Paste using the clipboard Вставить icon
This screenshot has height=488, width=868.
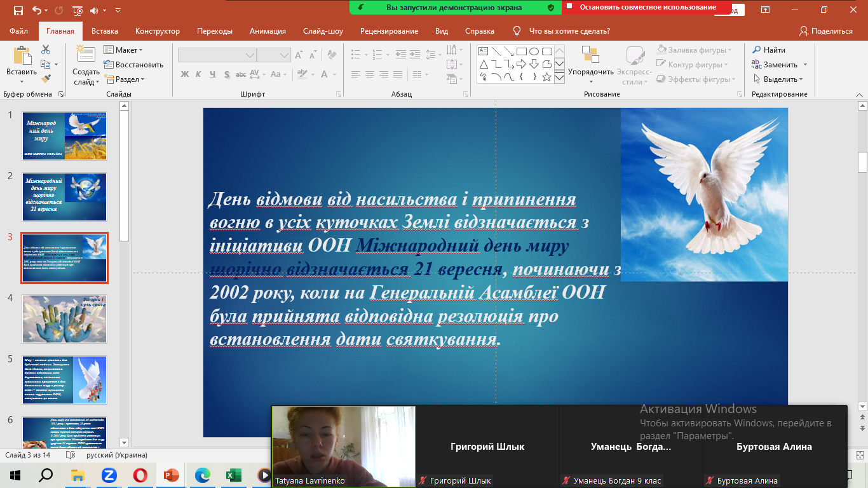pyautogui.click(x=22, y=56)
